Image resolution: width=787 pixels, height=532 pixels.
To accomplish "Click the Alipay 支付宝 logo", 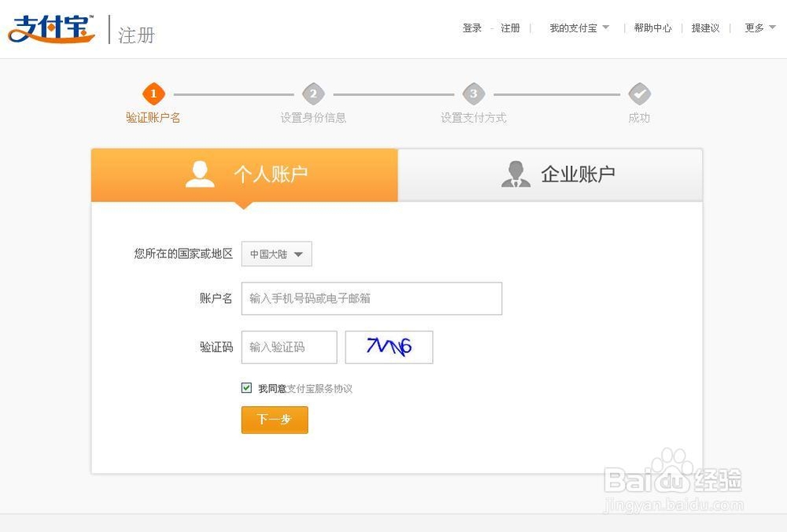I will click(51, 29).
